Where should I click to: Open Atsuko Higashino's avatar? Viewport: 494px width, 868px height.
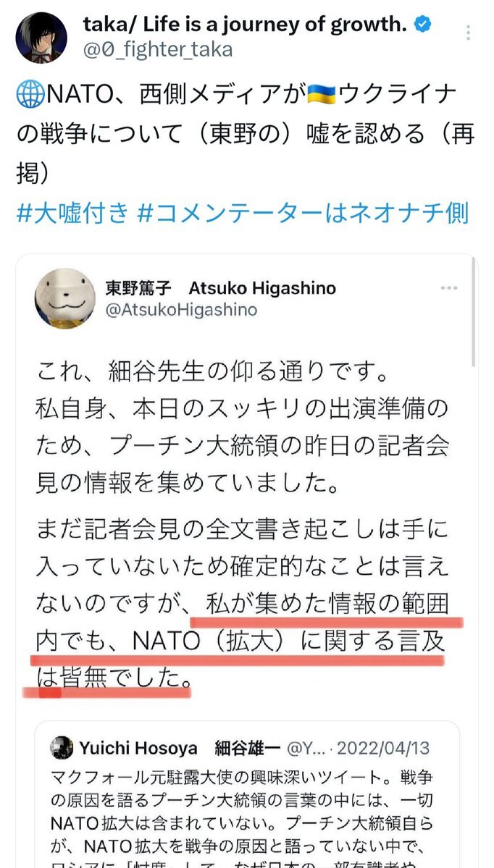pyautogui.click(x=64, y=298)
